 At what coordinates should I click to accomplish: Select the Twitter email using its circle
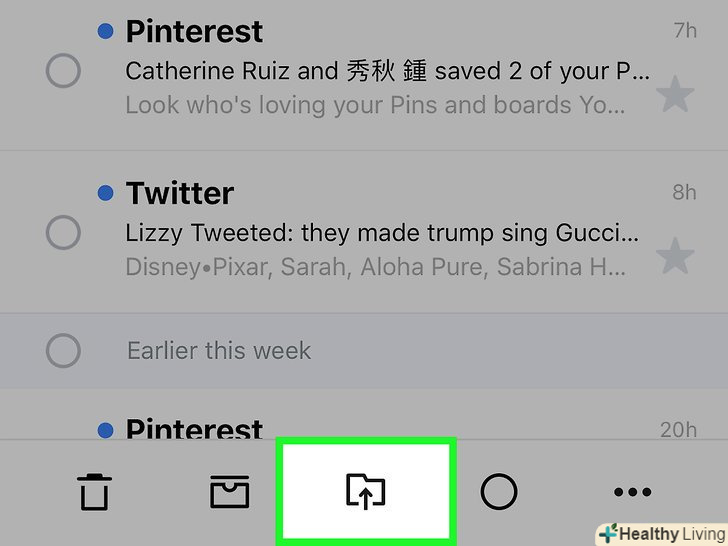click(63, 233)
